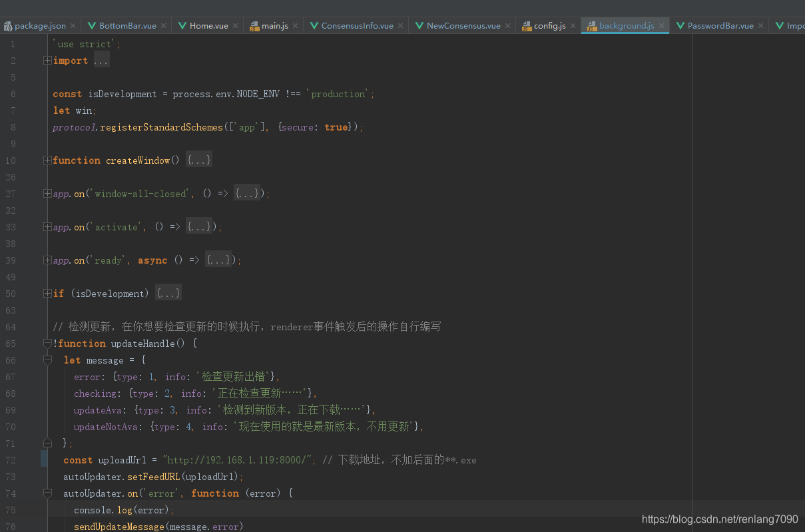The height and width of the screenshot is (532, 805).
Task: Click line number 72 in the gutter
Action: pos(11,460)
